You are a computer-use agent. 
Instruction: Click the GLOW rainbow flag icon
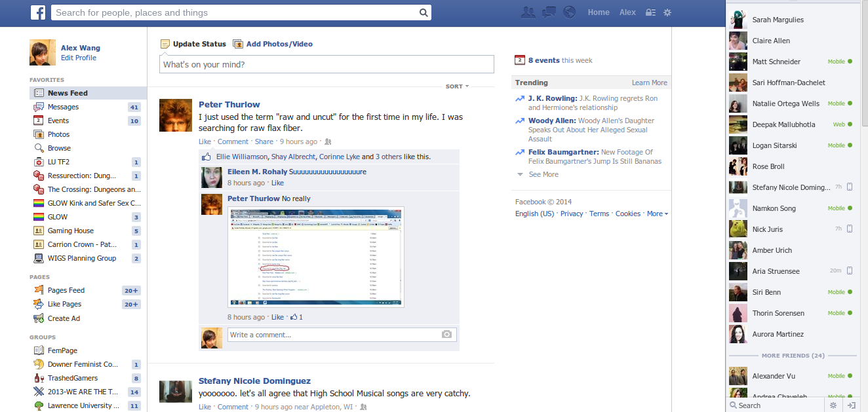coord(39,217)
